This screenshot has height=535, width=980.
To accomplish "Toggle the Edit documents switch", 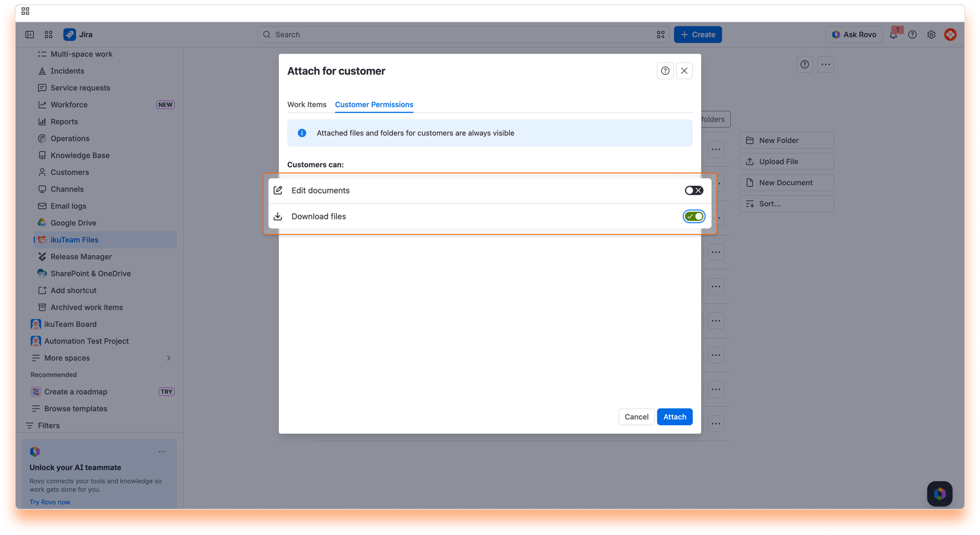I will 694,190.
